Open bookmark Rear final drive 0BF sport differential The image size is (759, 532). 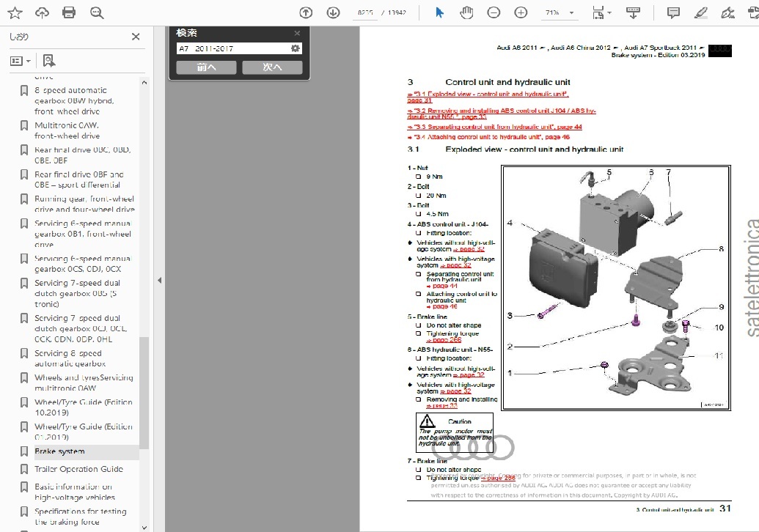(79, 180)
